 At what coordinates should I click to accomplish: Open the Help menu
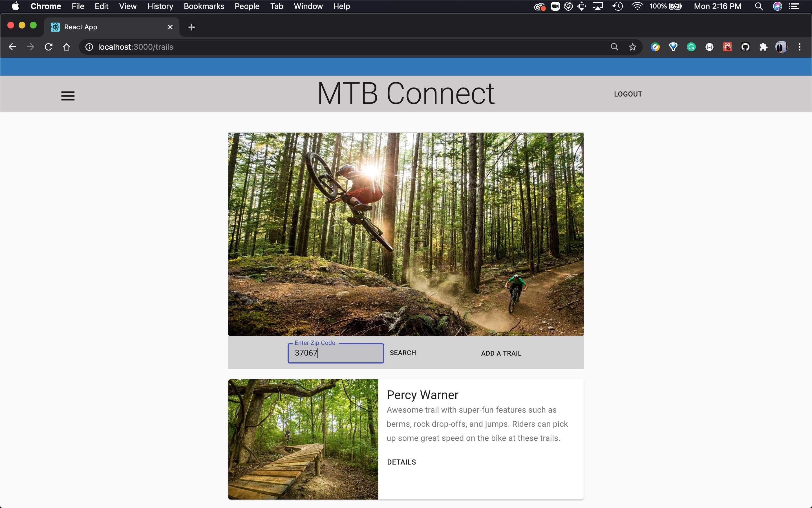[341, 6]
